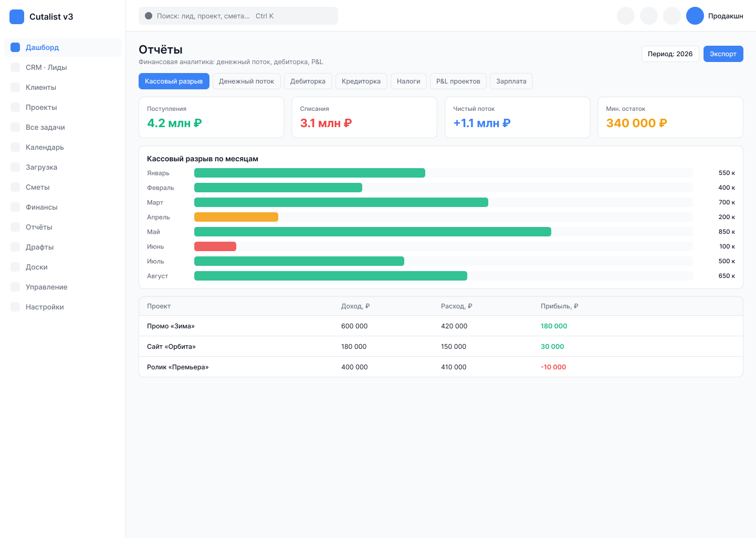Navigate to Проекты
This screenshot has height=538, width=756.
[x=63, y=107]
